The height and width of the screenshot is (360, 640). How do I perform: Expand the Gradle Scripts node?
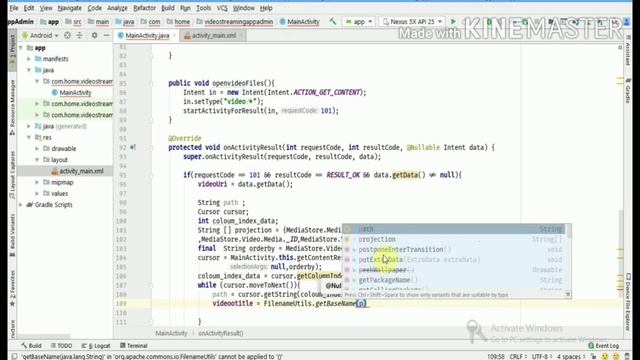21,205
